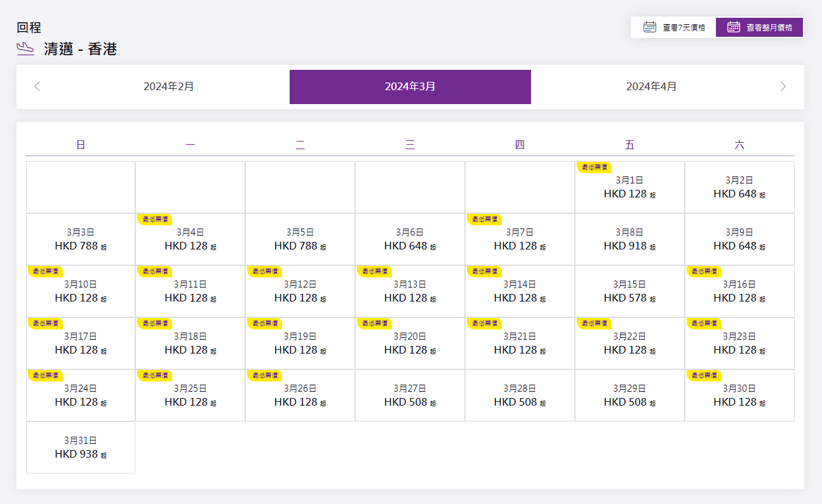This screenshot has height=504, width=822.
Task: Switch to 查看整月價格 view
Action: pyautogui.click(x=760, y=27)
